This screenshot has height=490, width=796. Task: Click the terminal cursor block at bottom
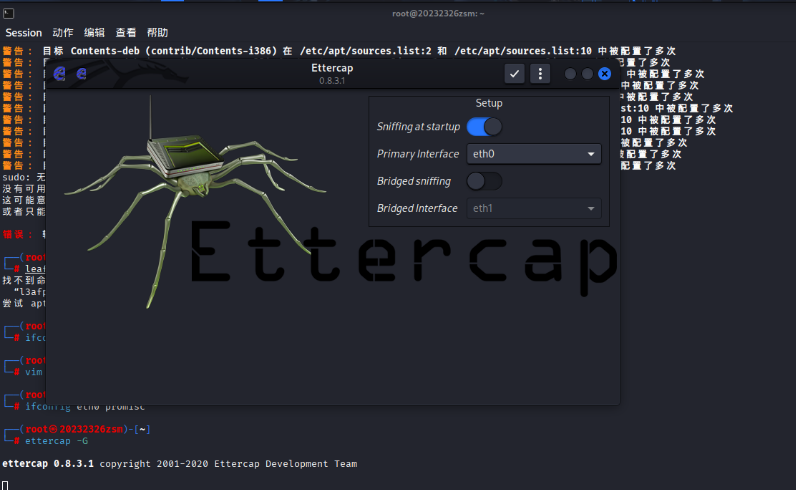(x=5, y=486)
